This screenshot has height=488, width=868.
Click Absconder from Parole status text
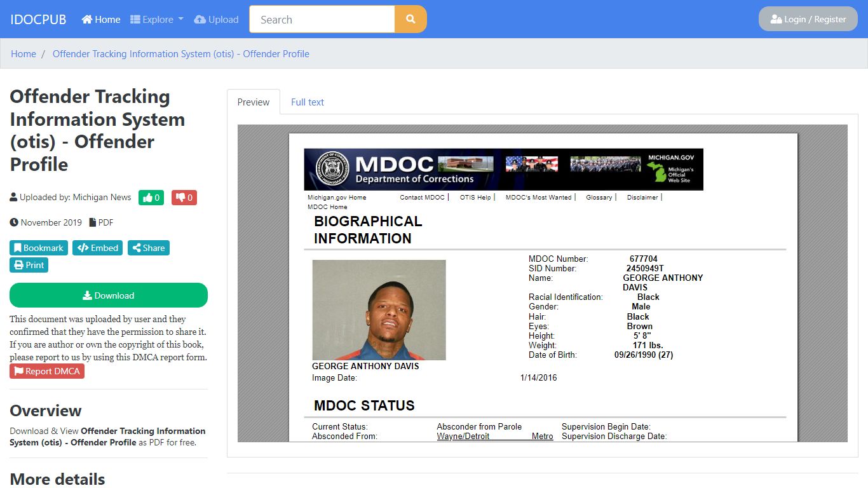(x=479, y=427)
